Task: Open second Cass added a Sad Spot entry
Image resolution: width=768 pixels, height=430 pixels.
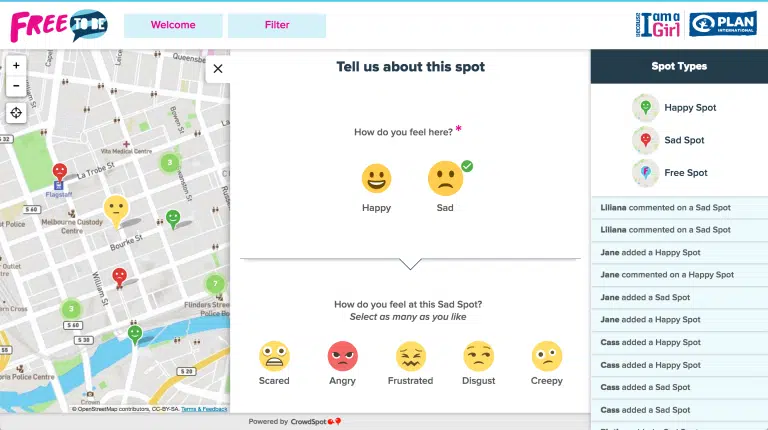Action: (679, 410)
